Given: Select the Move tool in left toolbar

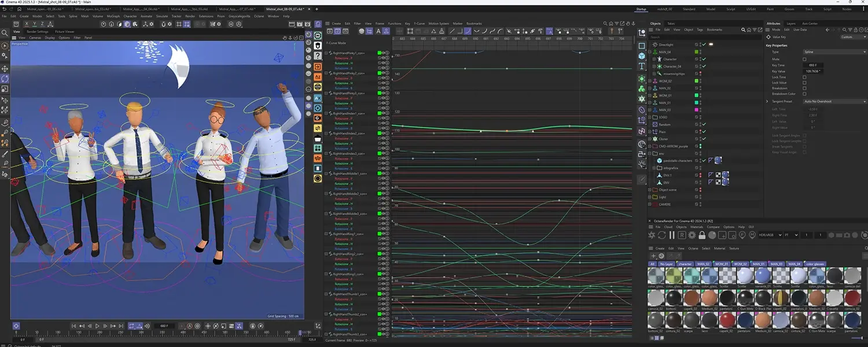Looking at the screenshot, I should click(x=5, y=68).
